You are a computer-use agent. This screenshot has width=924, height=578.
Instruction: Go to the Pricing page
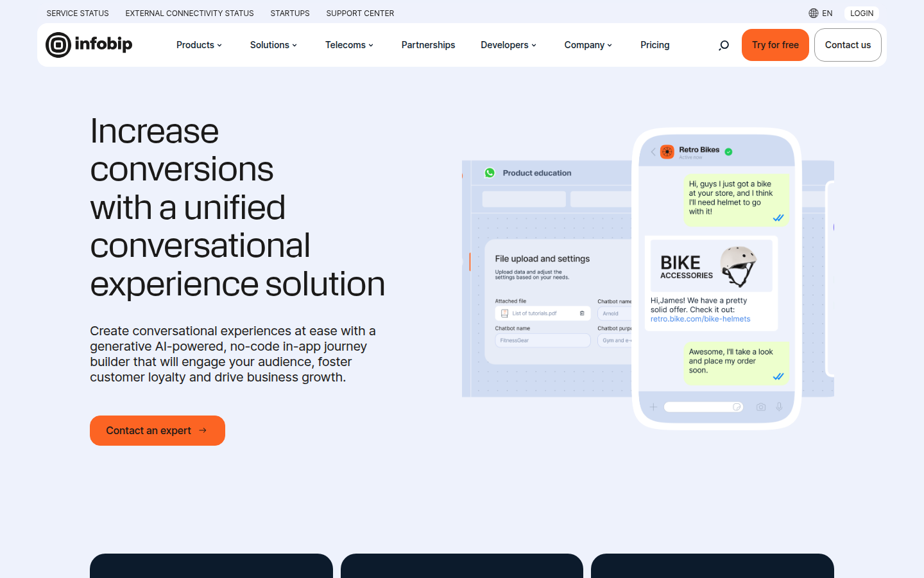[x=654, y=45]
